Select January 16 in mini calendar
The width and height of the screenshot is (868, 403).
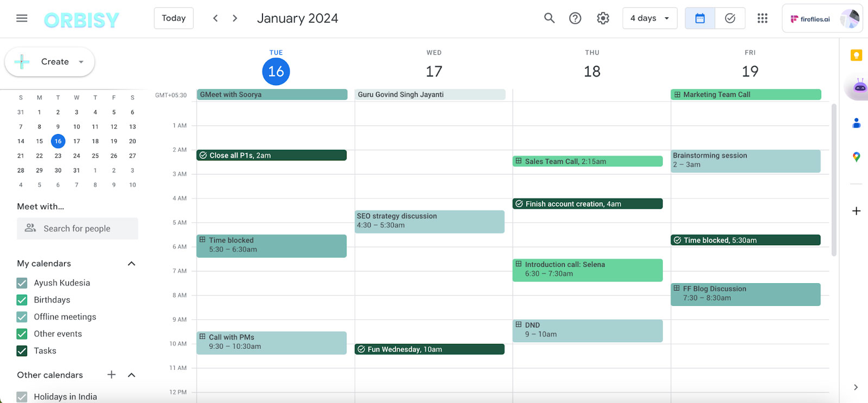(x=58, y=141)
